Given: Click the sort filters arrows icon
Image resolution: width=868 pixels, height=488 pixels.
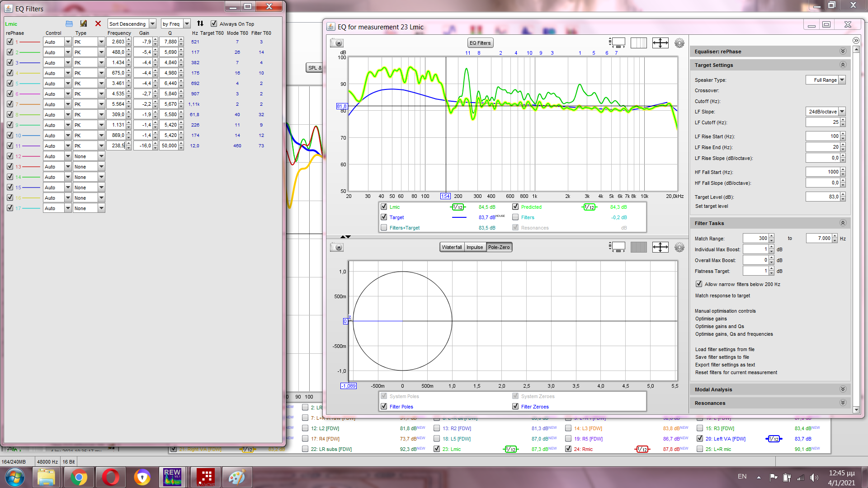Looking at the screenshot, I should coord(200,23).
